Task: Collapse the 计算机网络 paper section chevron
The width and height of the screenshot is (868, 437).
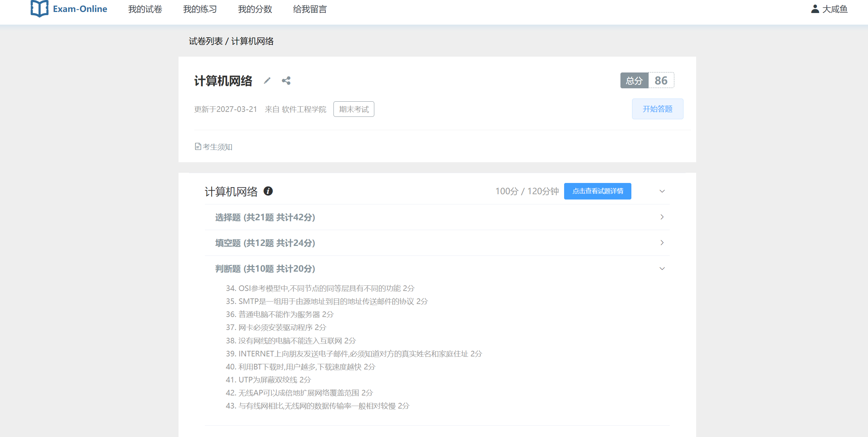Action: coord(662,191)
